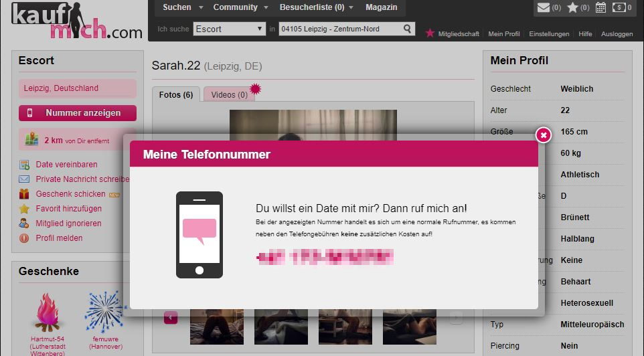Open the messages envelope icon
The image size is (644, 356).
pyautogui.click(x=544, y=8)
